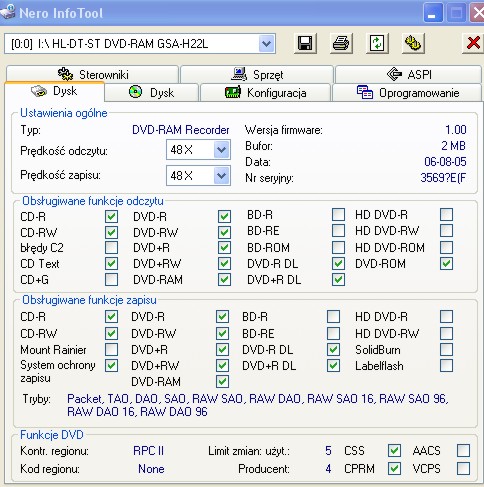Click the RPC II region control value
This screenshot has height=487, width=484.
(x=148, y=451)
